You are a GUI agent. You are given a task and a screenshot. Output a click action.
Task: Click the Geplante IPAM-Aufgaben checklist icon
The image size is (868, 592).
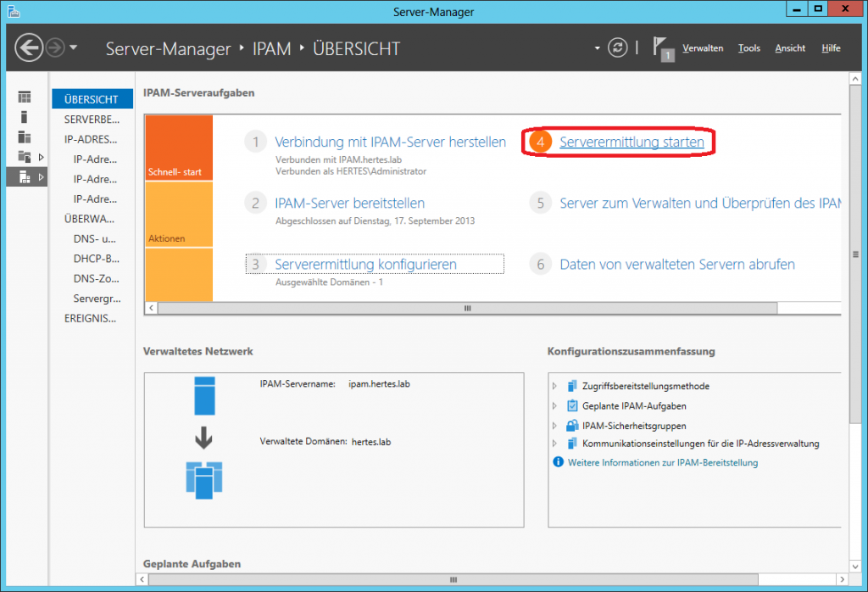click(x=572, y=405)
